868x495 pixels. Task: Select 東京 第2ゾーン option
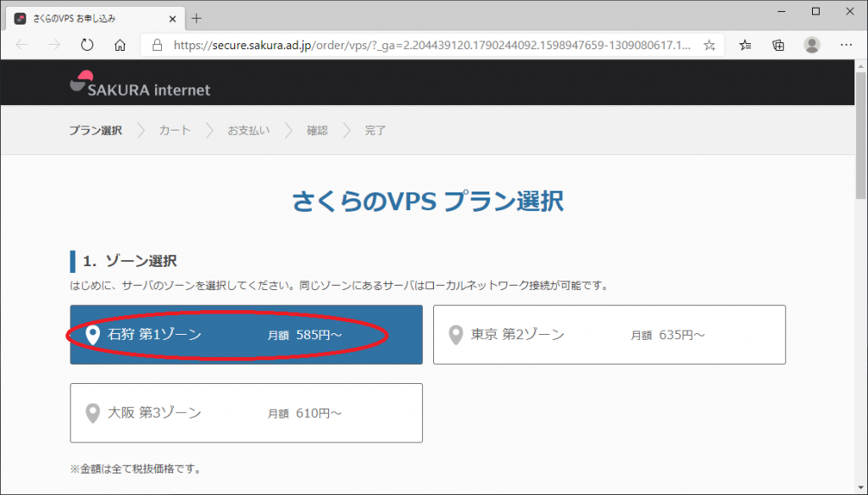click(609, 335)
